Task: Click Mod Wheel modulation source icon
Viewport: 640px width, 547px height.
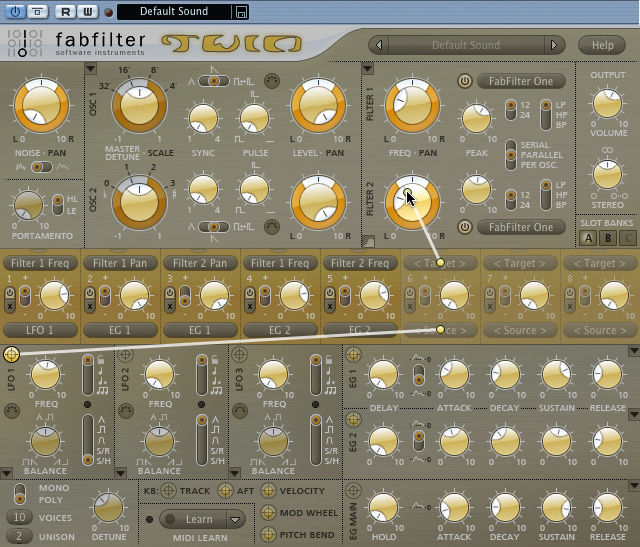Action: point(268,512)
